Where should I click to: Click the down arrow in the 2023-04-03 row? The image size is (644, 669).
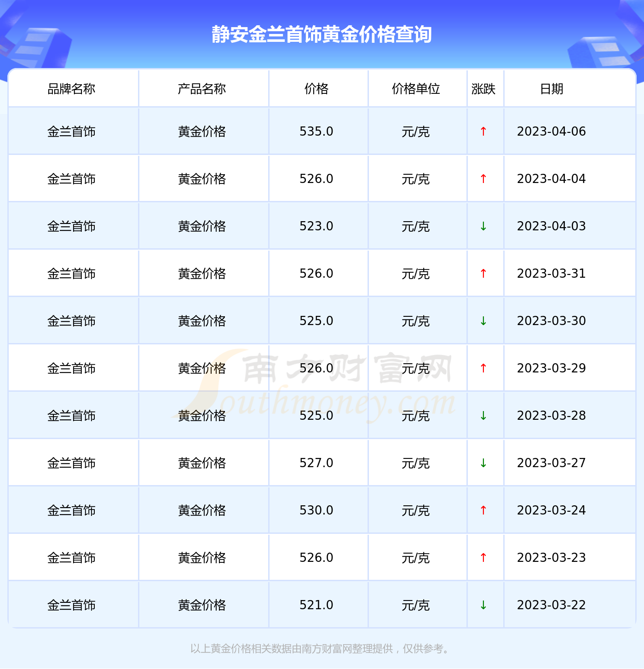[483, 226]
